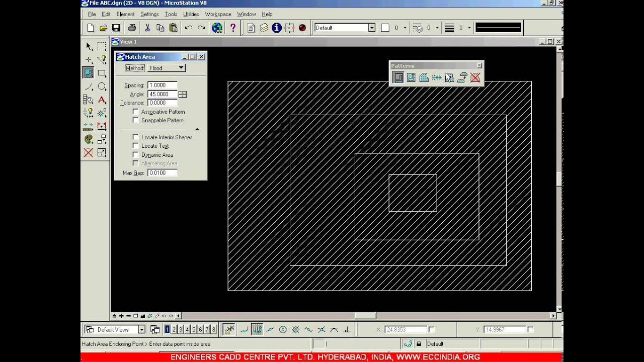The image size is (644, 362).
Task: Click the purple Help question mark icon
Action: click(x=232, y=28)
